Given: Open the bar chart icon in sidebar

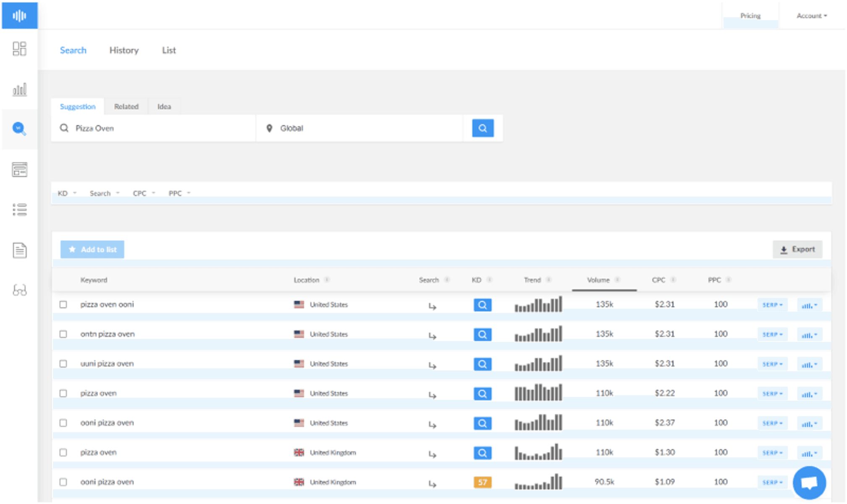Looking at the screenshot, I should pyautogui.click(x=19, y=89).
